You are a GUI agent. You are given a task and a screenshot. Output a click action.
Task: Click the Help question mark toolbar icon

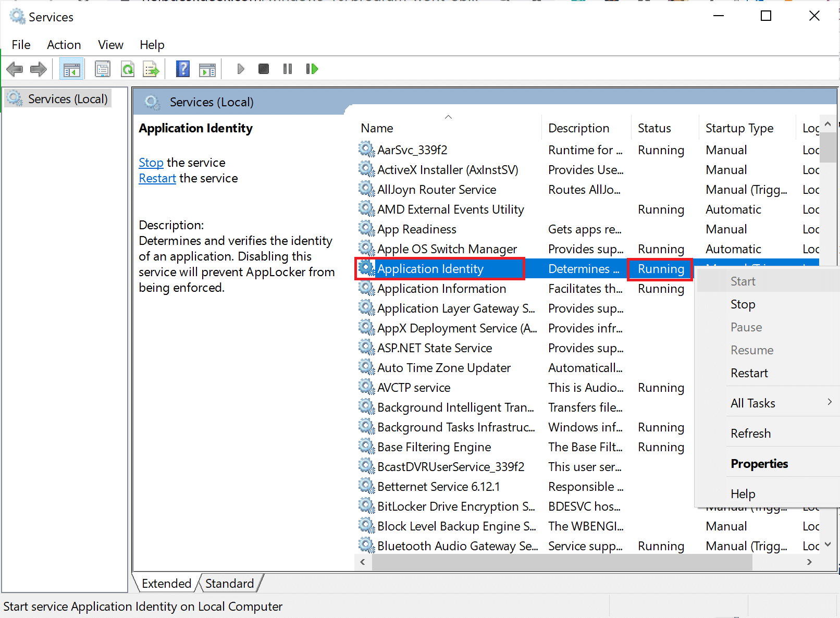(183, 68)
